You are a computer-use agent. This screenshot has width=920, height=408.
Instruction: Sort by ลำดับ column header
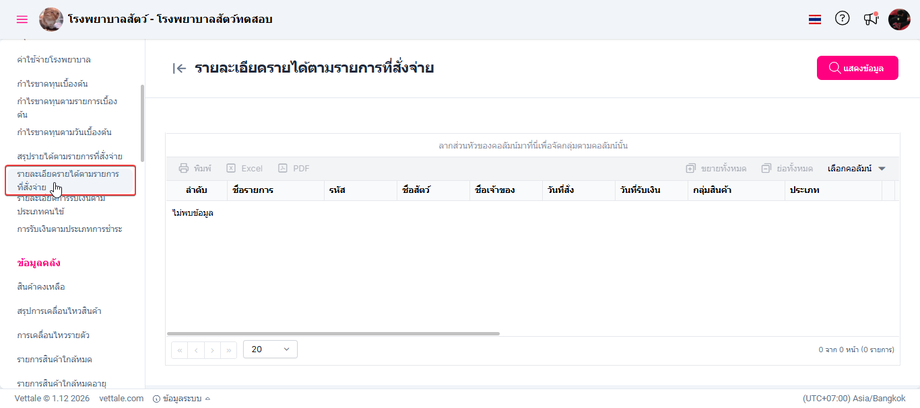point(197,190)
